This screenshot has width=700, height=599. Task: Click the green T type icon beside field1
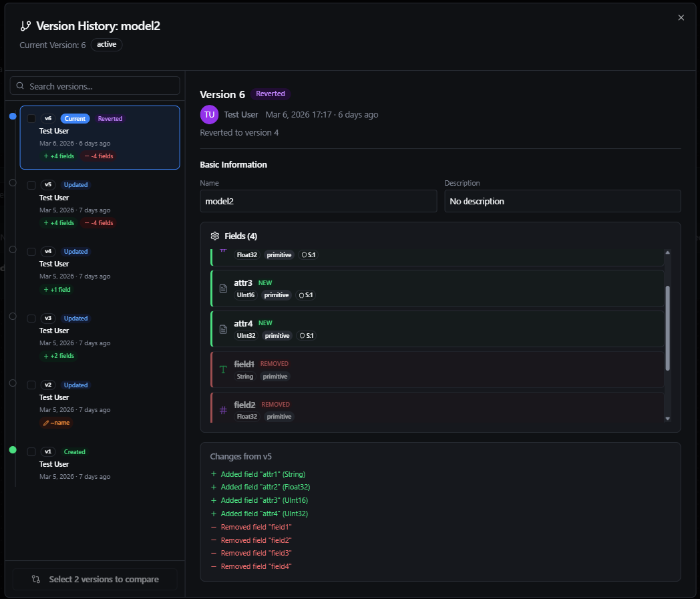point(222,369)
